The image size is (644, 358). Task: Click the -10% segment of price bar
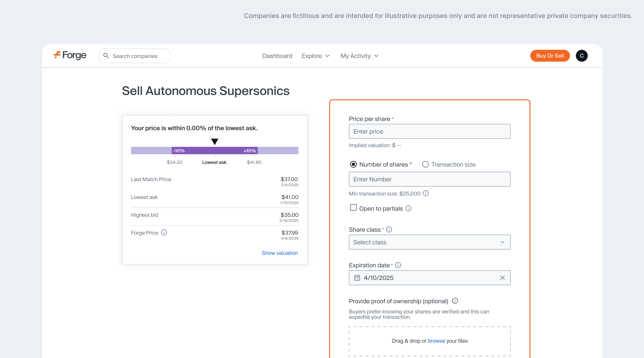pos(179,151)
